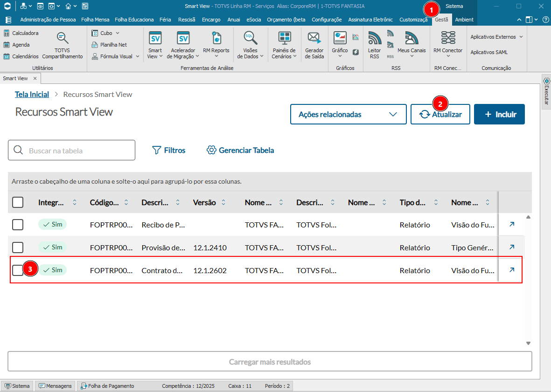Click the eye view icon in title bar
Viewport: 551px width, 392px height.
[40, 6]
